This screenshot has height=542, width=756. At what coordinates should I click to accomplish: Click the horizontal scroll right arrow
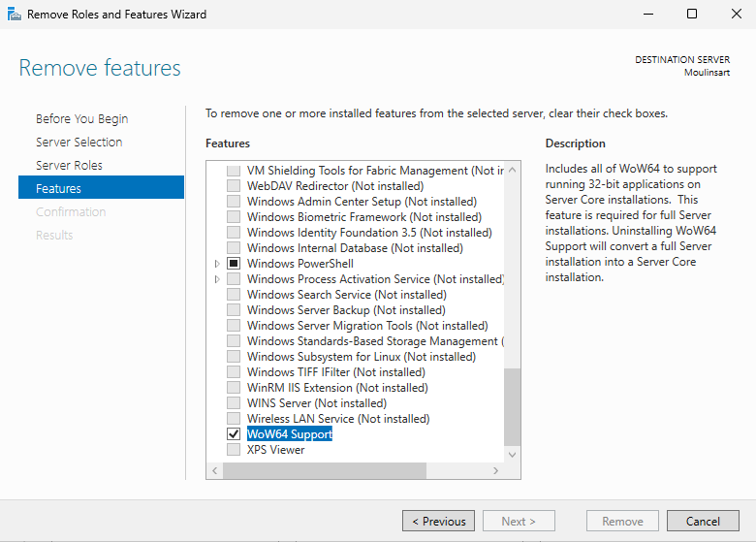(x=496, y=470)
